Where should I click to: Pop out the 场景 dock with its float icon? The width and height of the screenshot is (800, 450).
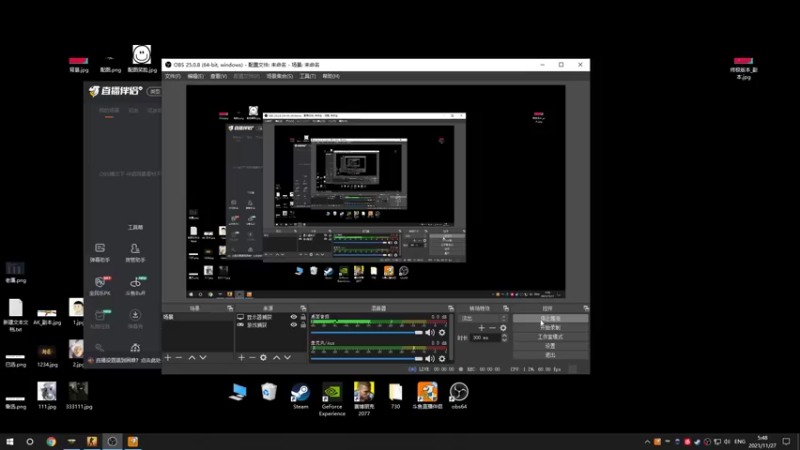(x=230, y=308)
